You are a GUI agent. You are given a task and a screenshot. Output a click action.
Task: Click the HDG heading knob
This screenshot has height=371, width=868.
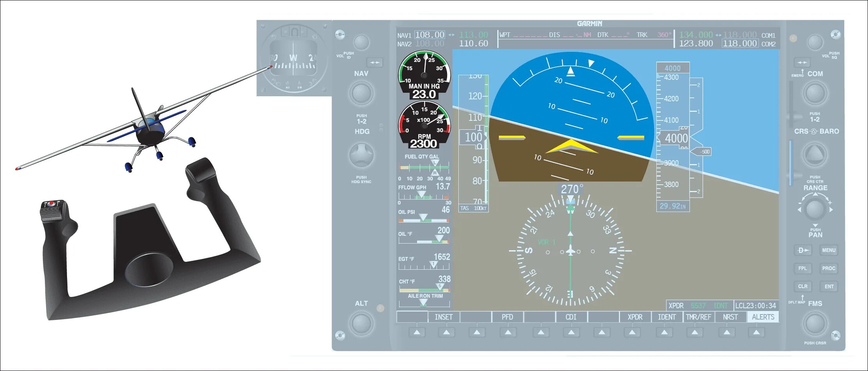361,155
